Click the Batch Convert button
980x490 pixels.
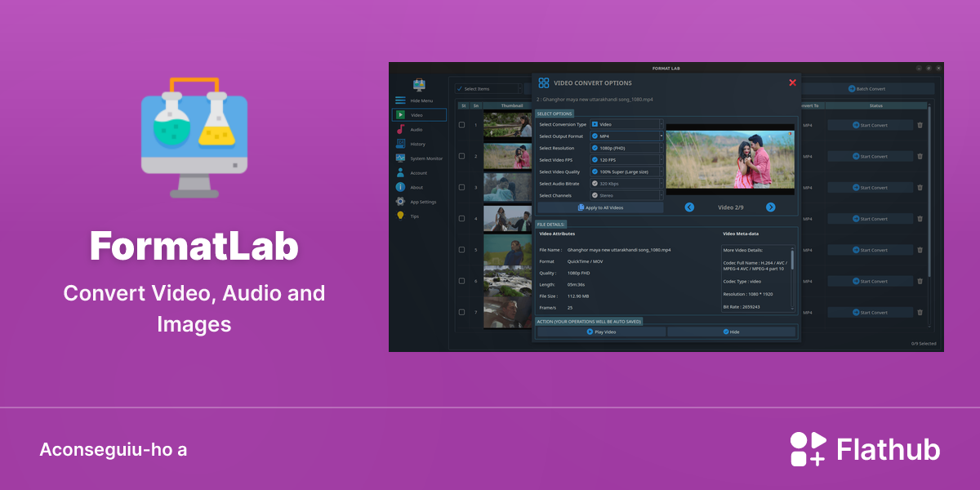click(866, 88)
